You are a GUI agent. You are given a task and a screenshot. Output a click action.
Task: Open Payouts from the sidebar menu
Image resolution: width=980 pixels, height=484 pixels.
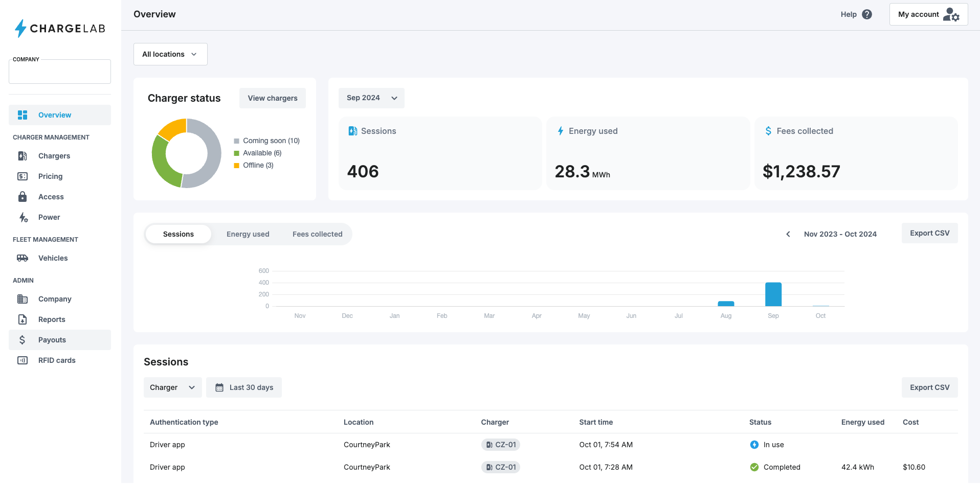[x=52, y=340]
